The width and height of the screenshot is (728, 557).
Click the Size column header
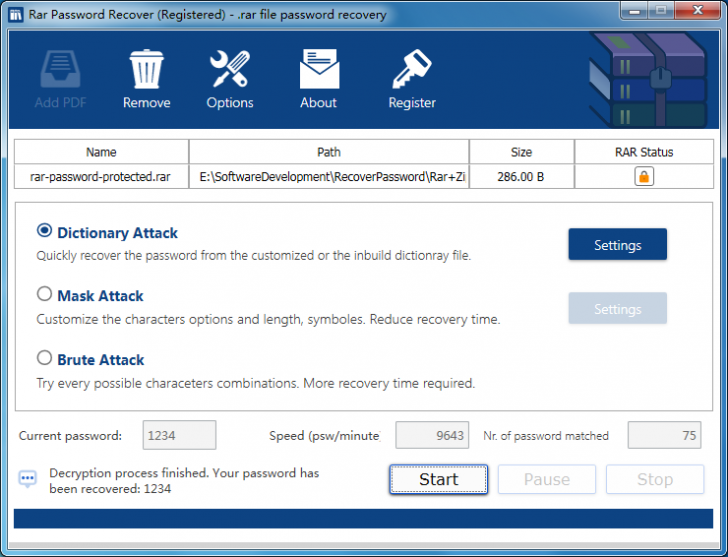521,152
